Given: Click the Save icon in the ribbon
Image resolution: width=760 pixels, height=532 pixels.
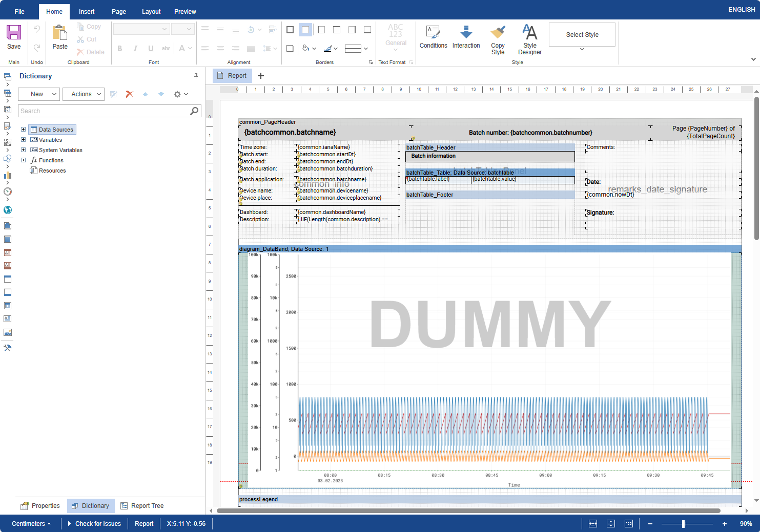Looking at the screenshot, I should (14, 33).
